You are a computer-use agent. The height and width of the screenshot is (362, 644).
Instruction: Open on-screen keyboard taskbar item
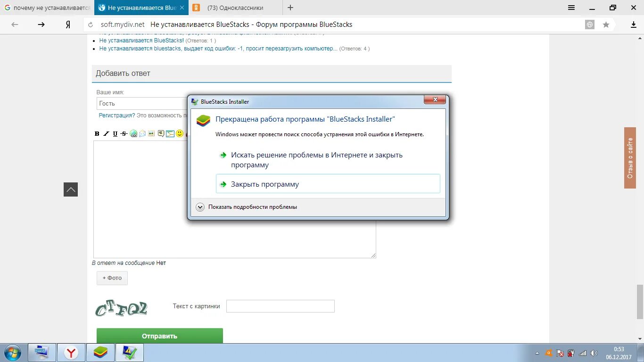42,353
